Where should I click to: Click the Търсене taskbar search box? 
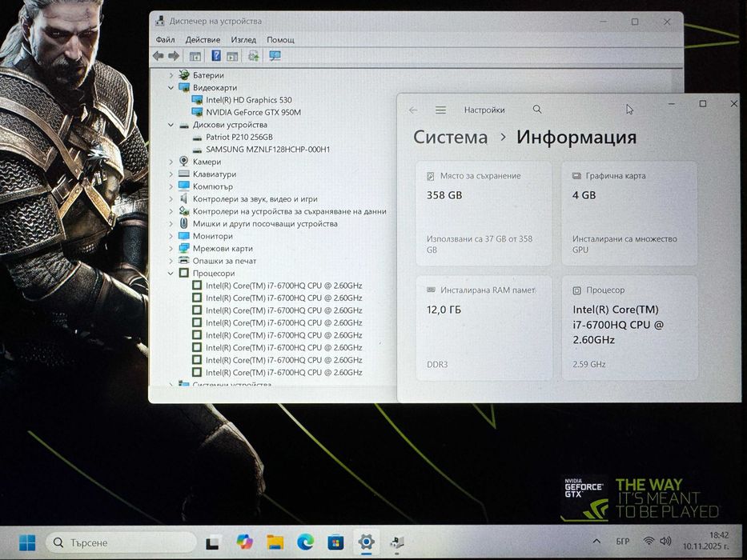122,542
